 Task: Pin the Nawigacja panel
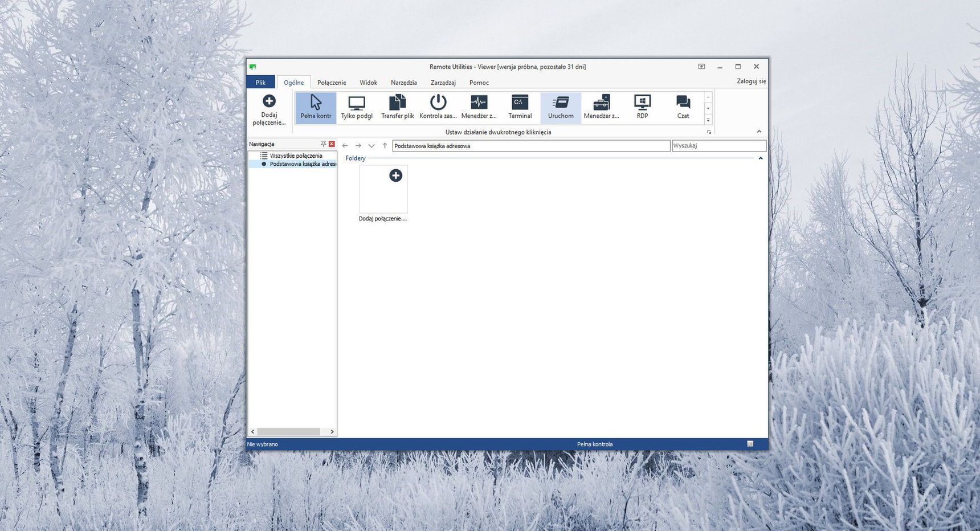[324, 144]
